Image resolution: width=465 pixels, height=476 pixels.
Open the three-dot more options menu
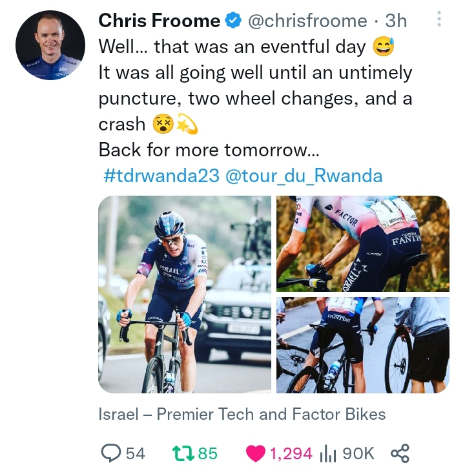click(x=439, y=19)
